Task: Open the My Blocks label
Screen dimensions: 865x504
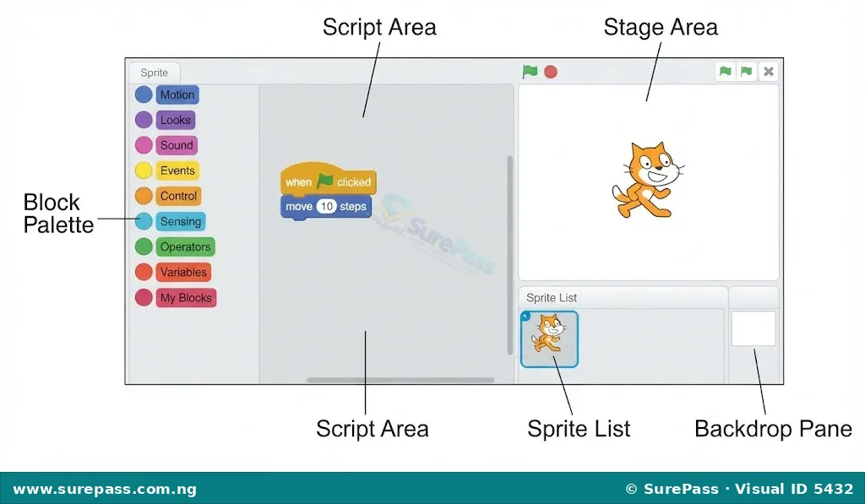Action: coord(186,298)
